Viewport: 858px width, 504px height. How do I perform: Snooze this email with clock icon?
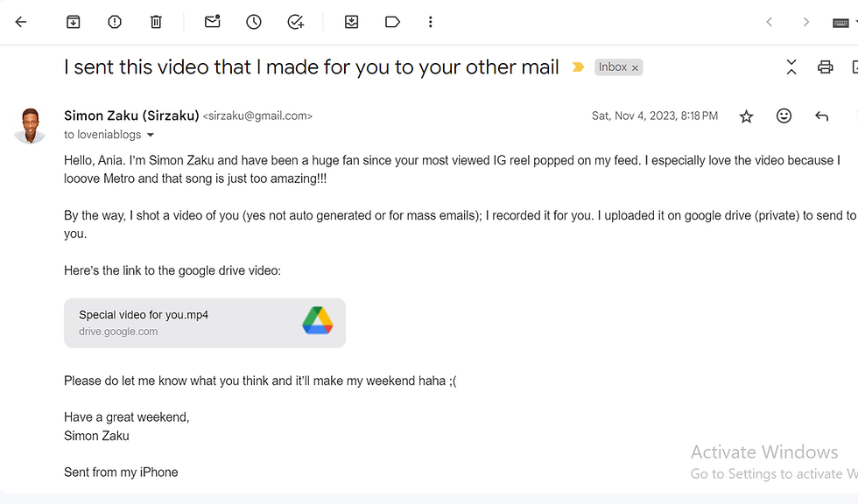coord(254,22)
